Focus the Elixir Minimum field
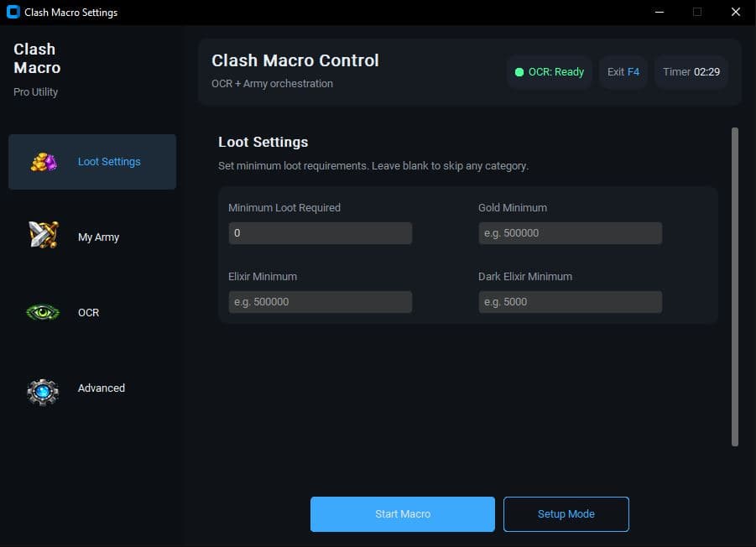756x547 pixels. pyautogui.click(x=320, y=301)
